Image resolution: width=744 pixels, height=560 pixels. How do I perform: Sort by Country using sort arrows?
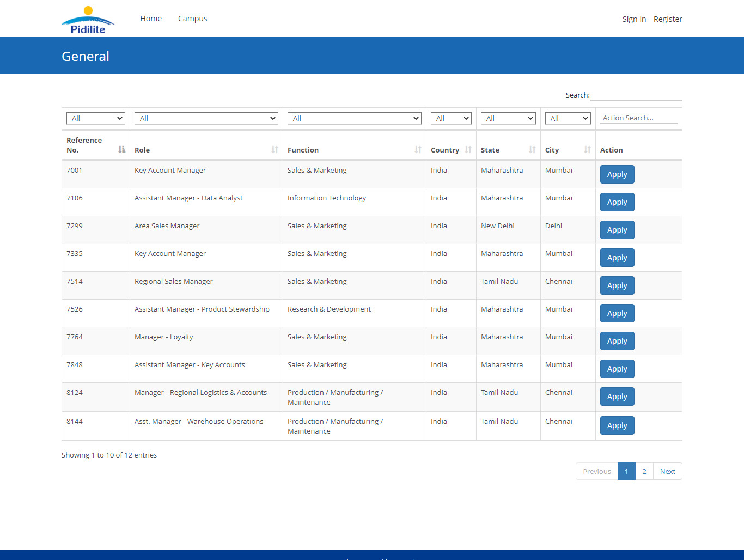468,149
